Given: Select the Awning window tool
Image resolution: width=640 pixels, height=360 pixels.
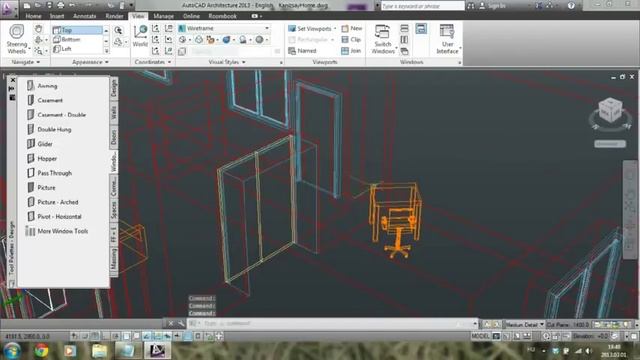Looking at the screenshot, I should (x=42, y=86).
